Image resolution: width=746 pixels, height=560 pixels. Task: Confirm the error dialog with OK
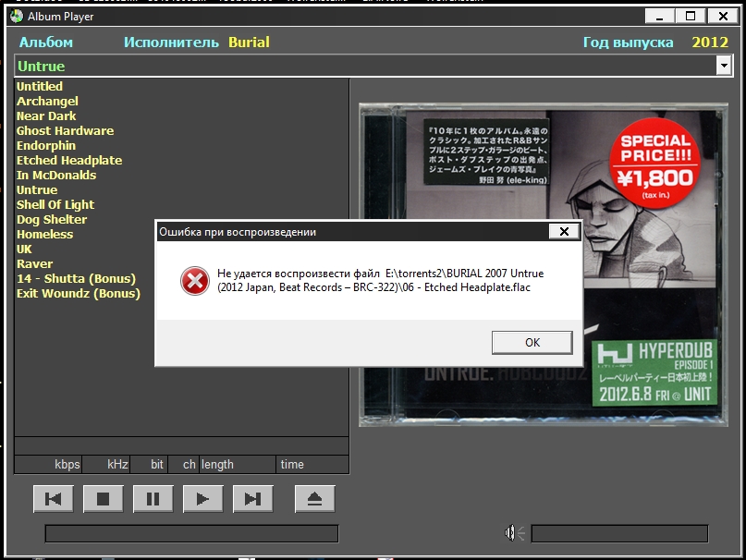pos(532,343)
